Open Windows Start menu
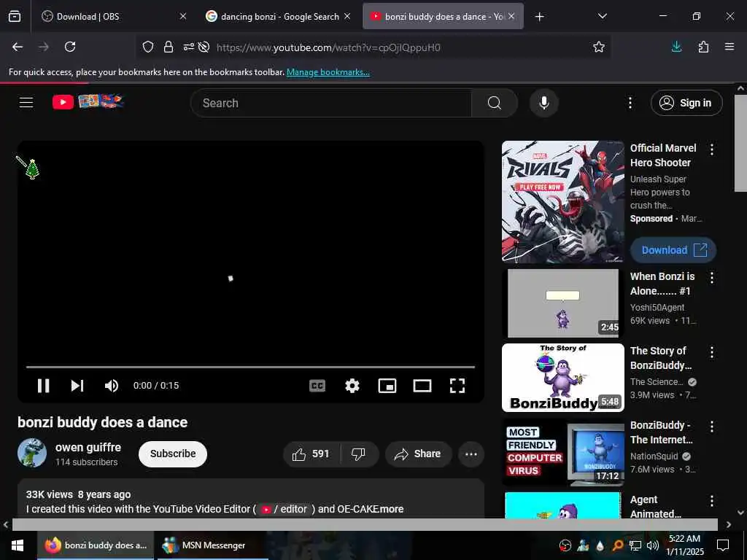Viewport: 747px width, 560px height. [x=18, y=545]
